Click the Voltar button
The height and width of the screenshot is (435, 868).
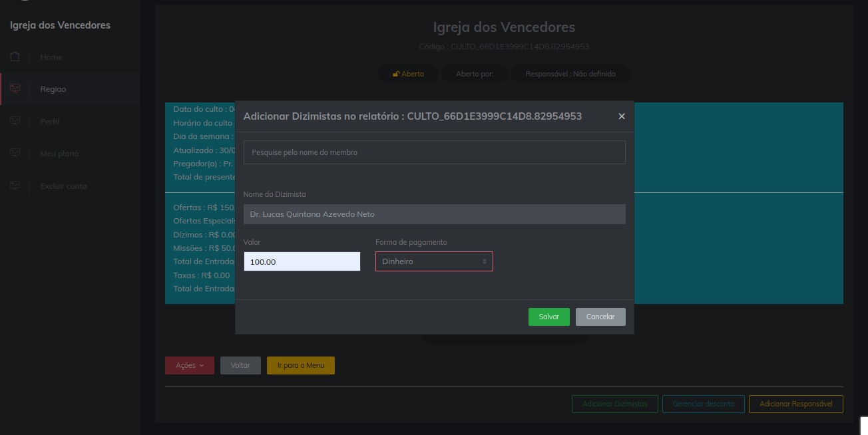(x=240, y=365)
